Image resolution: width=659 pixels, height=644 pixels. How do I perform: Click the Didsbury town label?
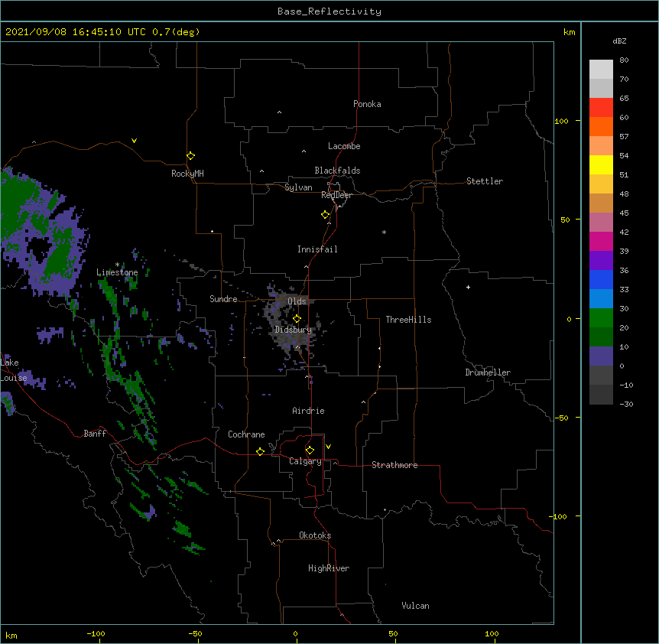click(x=294, y=330)
